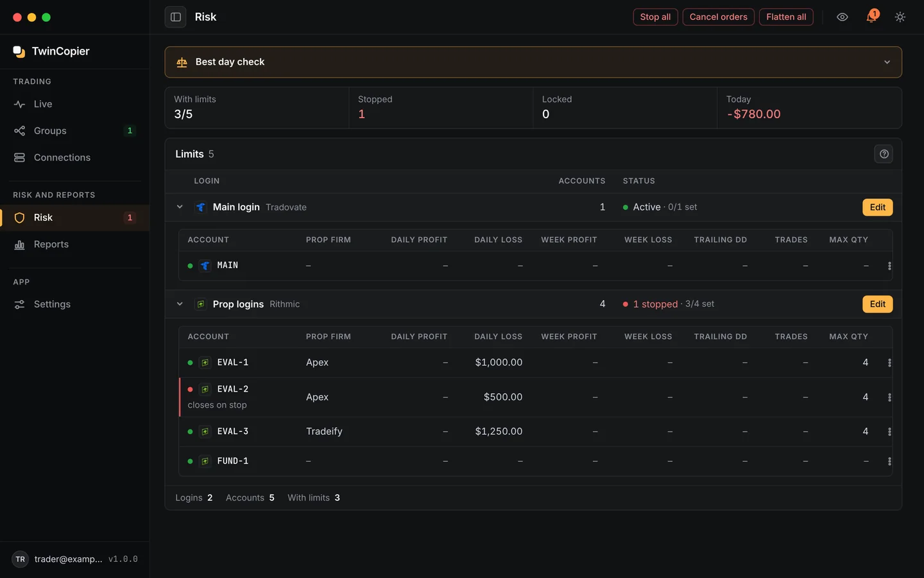Click EVAL-3 daily loss $1,250.00
Image resolution: width=924 pixels, height=578 pixels.
pos(499,432)
